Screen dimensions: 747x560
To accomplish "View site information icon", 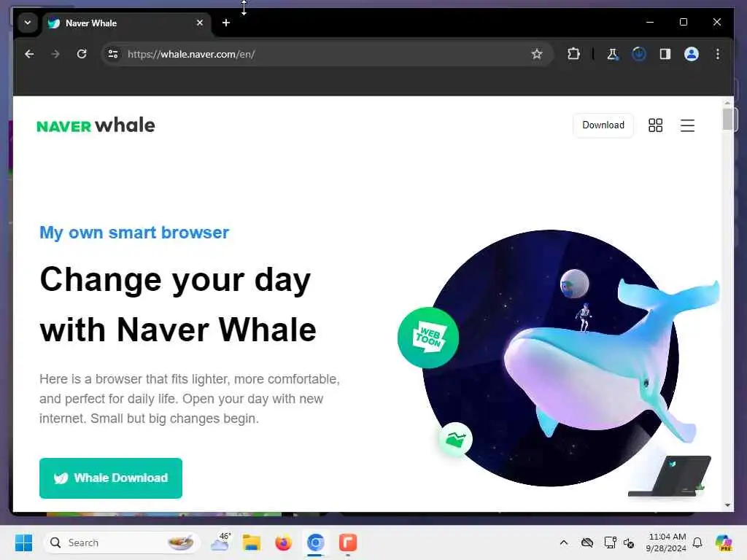I will point(113,54).
